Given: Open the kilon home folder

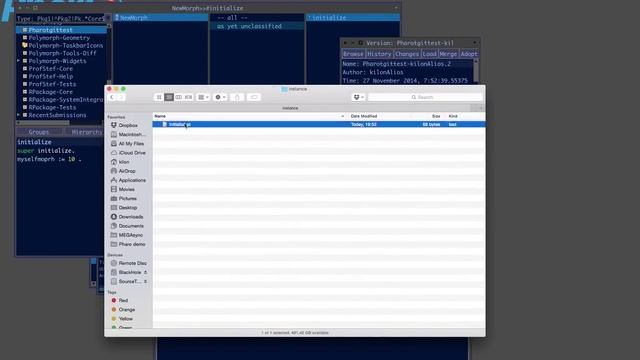Looking at the screenshot, I should [x=124, y=162].
